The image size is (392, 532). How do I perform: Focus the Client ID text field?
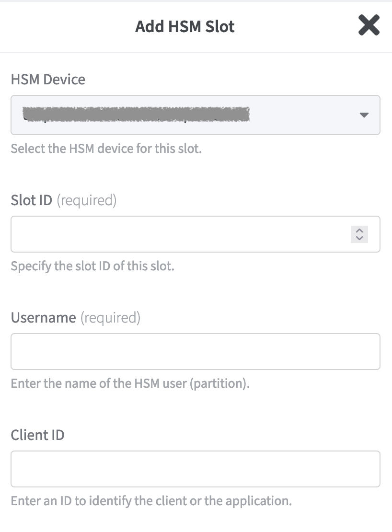point(195,469)
